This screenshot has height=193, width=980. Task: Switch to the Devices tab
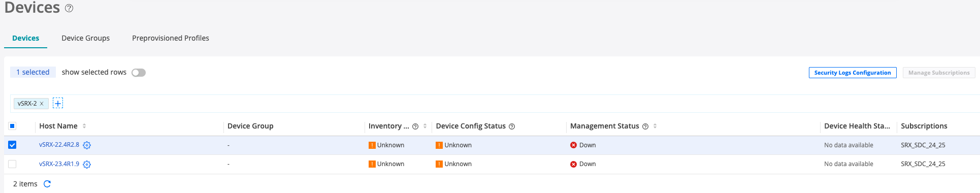pos(25,38)
